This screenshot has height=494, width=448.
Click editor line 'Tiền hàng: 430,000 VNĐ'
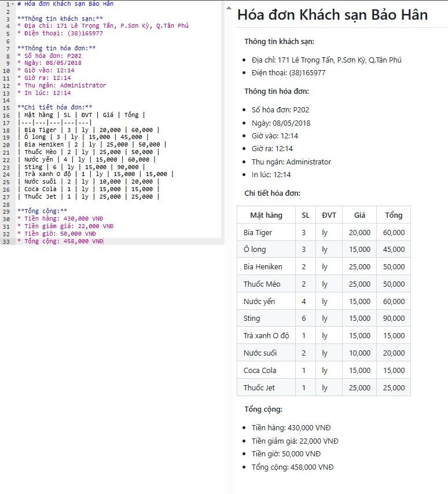[60, 219]
